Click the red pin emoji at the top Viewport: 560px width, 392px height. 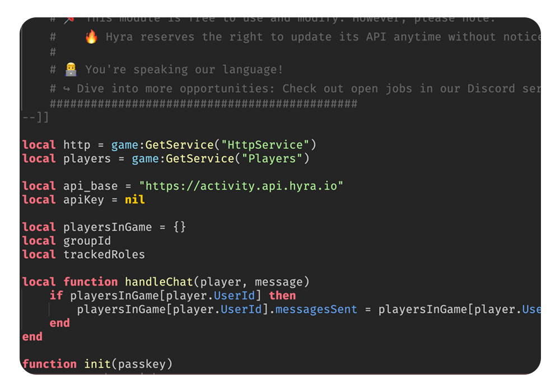click(69, 20)
